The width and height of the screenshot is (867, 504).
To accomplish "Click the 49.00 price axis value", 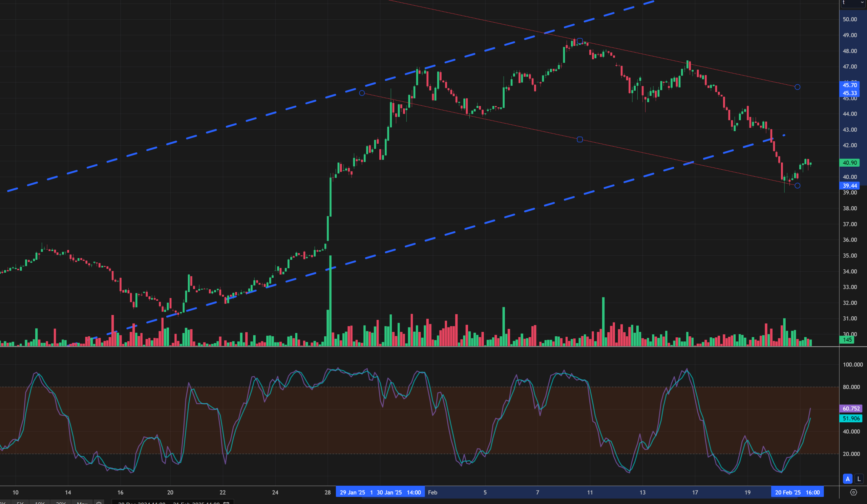I will coord(849,35).
